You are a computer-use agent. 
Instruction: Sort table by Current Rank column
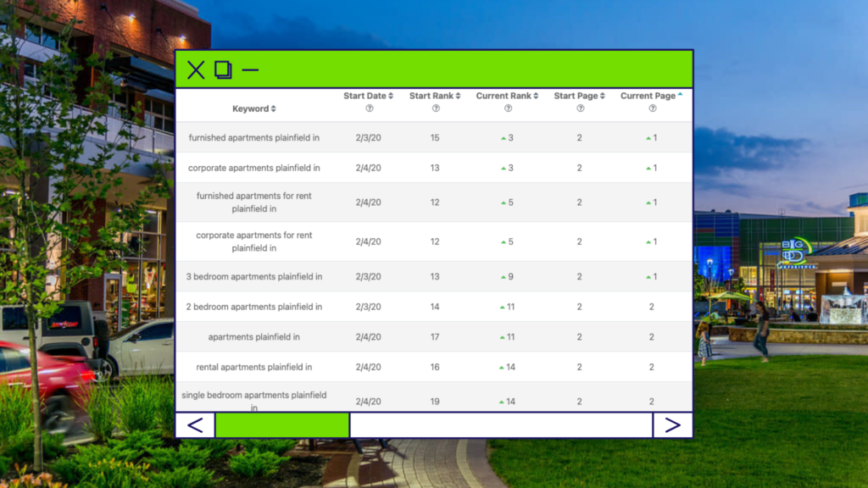(x=507, y=96)
